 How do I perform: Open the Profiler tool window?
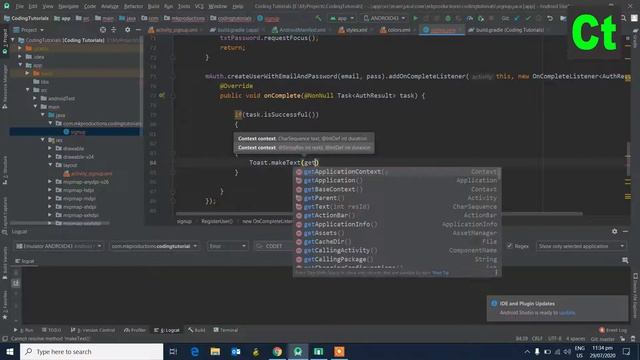click(x=135, y=330)
